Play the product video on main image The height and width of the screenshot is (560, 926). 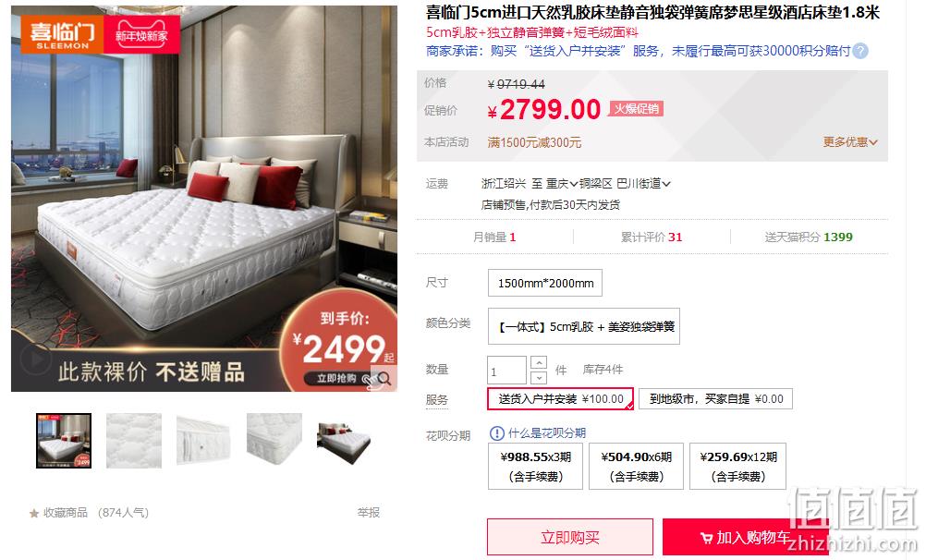[x=35, y=359]
